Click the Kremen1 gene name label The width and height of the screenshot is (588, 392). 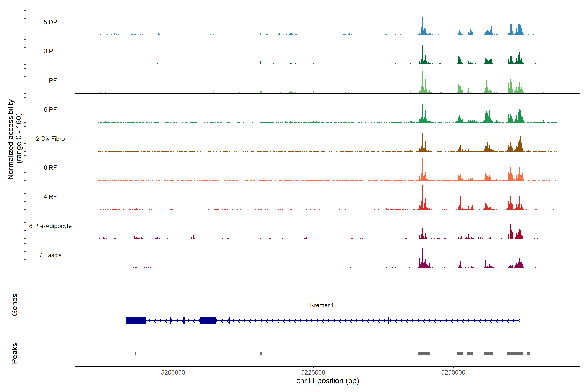pyautogui.click(x=322, y=305)
